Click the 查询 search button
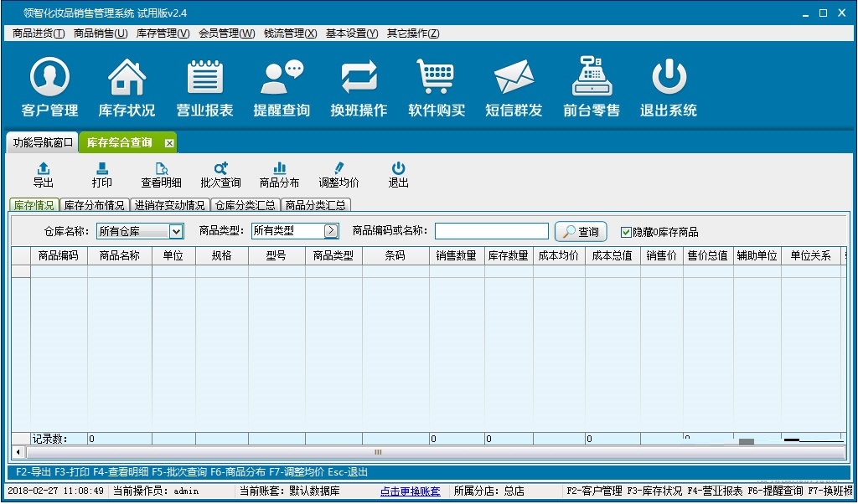Viewport: 858px width, 504px height. [581, 232]
